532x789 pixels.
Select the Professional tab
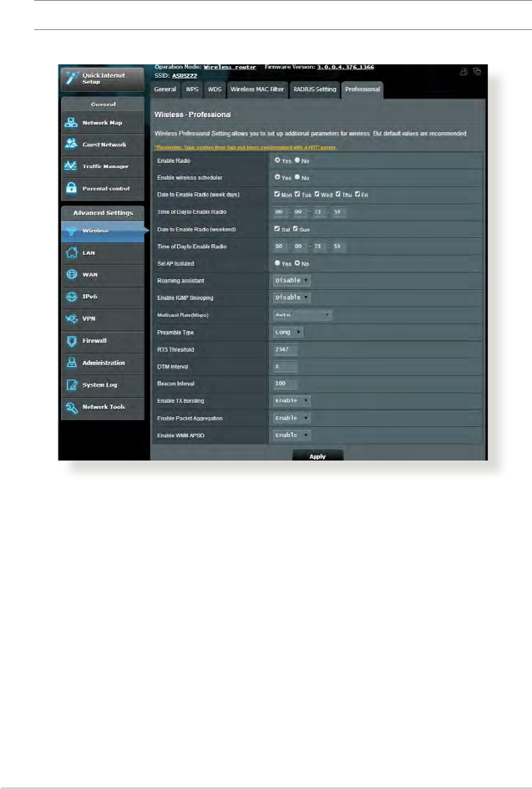click(x=362, y=89)
